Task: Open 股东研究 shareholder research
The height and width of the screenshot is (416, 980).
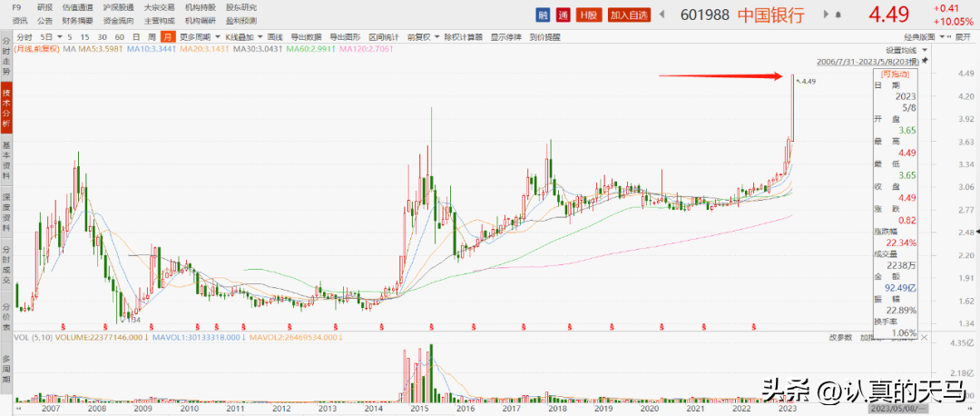Action: 240,7
